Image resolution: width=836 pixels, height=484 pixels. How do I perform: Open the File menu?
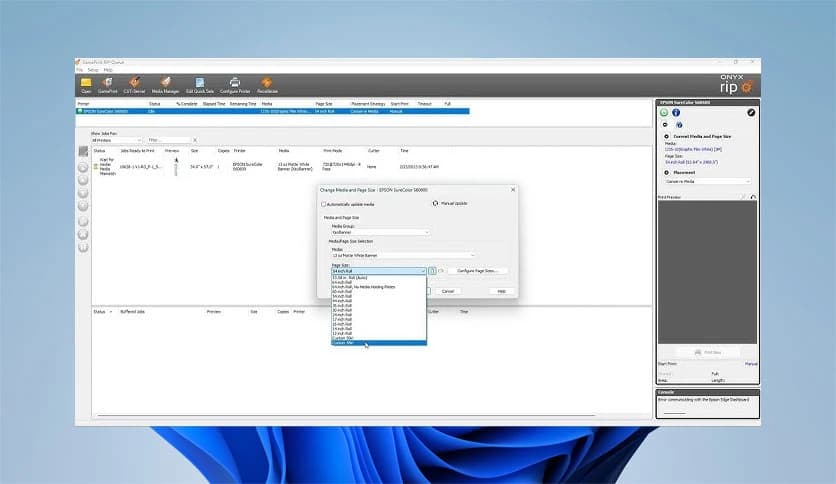(x=79, y=70)
